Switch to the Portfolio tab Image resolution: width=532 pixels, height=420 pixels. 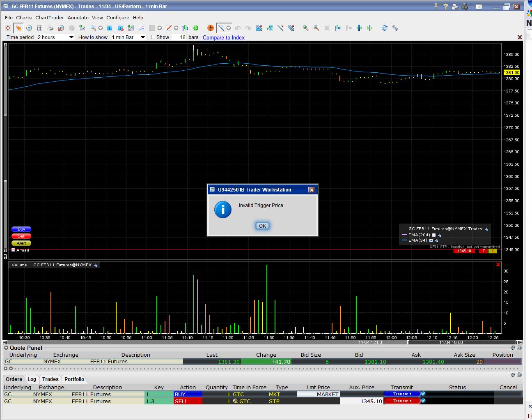[x=74, y=379]
